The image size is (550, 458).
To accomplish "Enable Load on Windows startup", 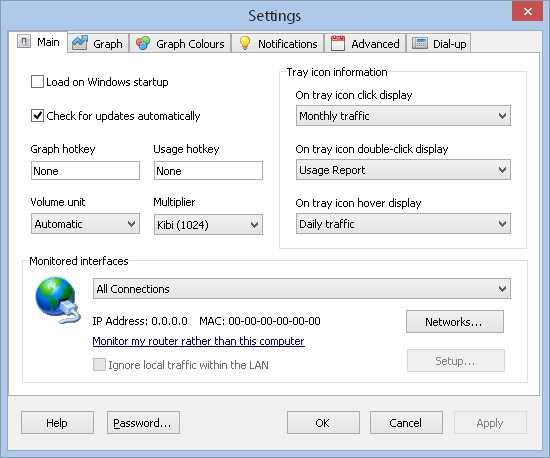I will coord(37,82).
